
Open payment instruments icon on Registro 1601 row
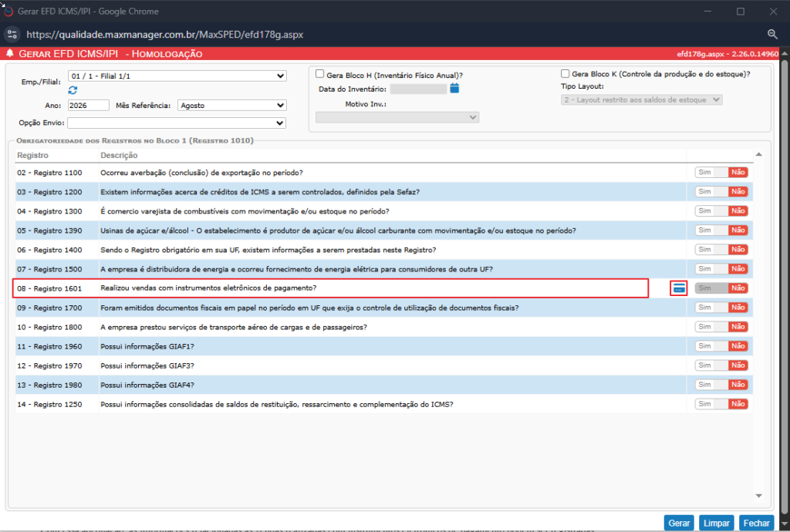click(x=679, y=288)
